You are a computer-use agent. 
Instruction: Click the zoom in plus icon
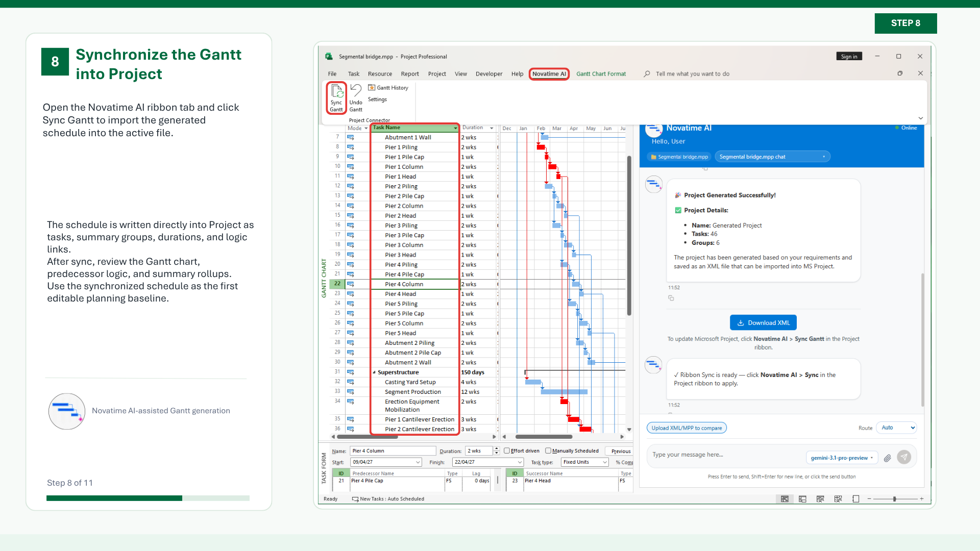(x=922, y=499)
